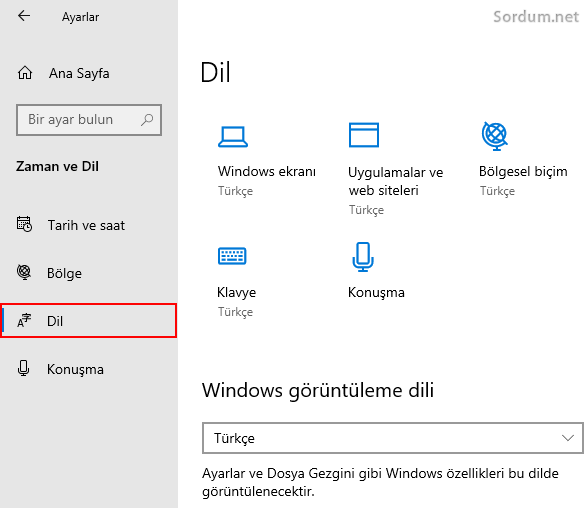The width and height of the screenshot is (588, 508).
Task: Click the Konuşma microphone sidebar icon
Action: (23, 368)
